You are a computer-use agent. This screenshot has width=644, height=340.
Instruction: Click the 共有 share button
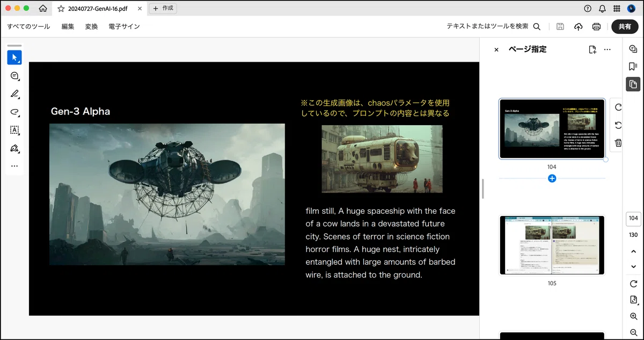click(625, 26)
